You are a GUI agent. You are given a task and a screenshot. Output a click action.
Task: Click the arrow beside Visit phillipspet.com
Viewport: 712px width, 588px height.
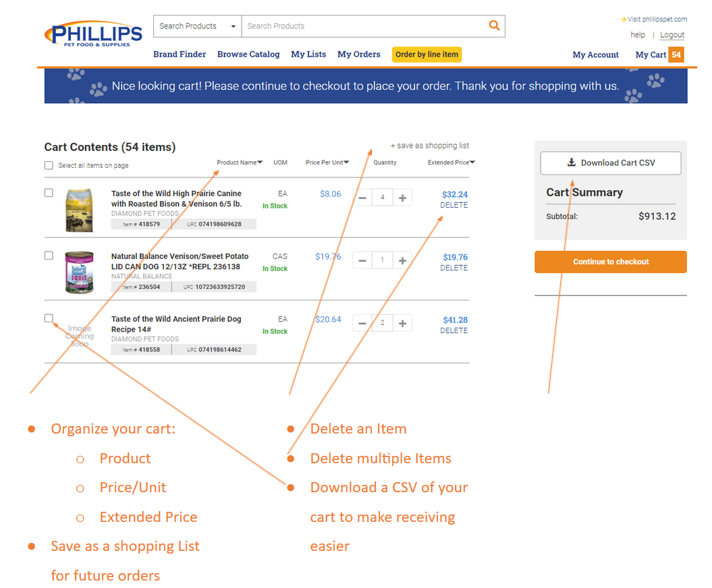pos(622,19)
